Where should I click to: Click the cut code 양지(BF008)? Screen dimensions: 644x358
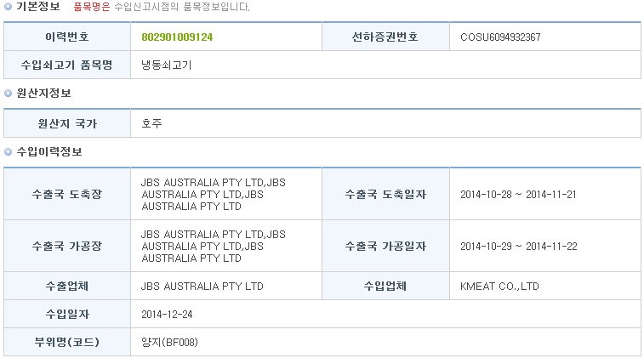pyautogui.click(x=169, y=342)
